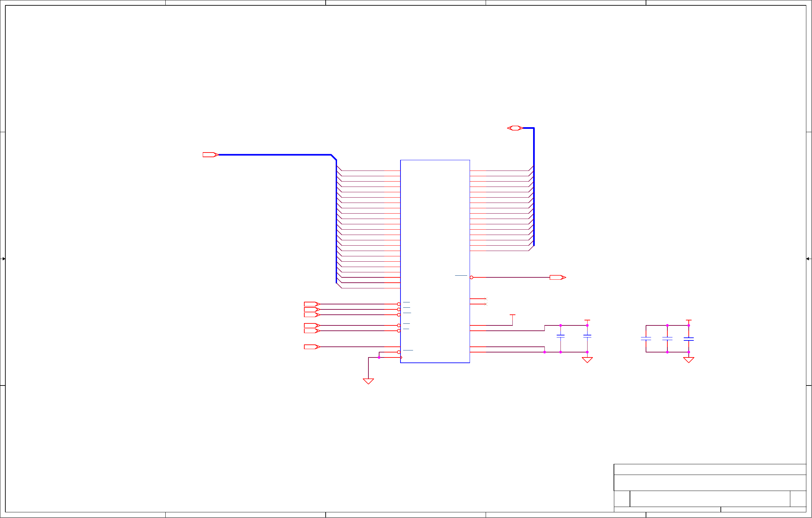Select the third input port from the top
This screenshot has height=518, width=812.
point(312,315)
